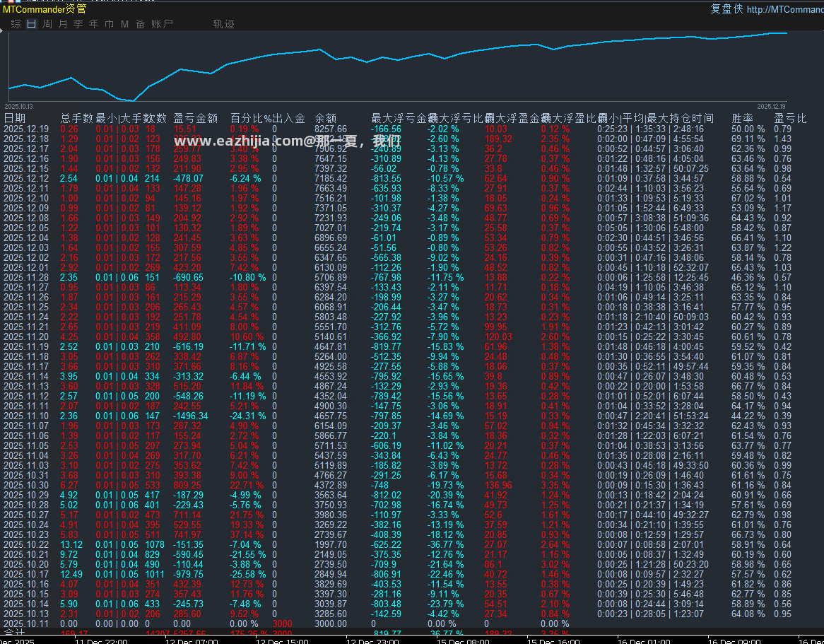Image resolution: width=824 pixels, height=644 pixels.
Task: Select the 2025.10.22 row
Action: (412, 544)
